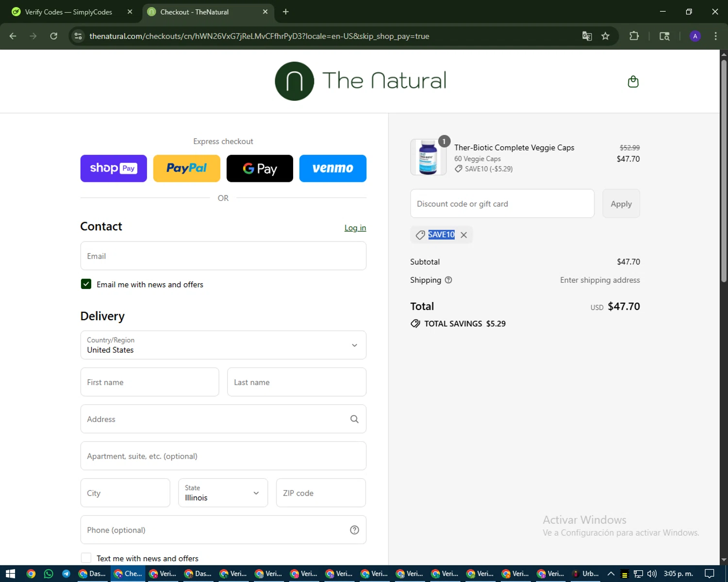Open the browser extensions puzzle icon
The width and height of the screenshot is (728, 582).
pos(634,36)
